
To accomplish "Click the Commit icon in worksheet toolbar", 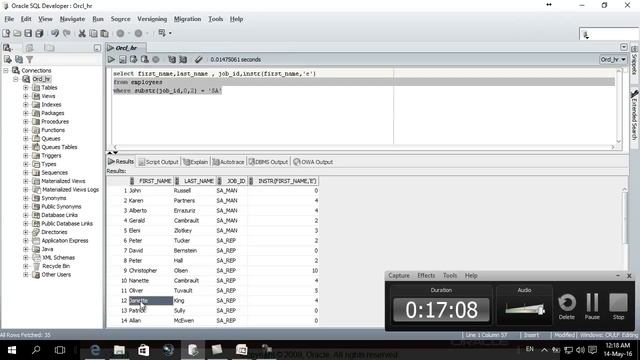I will (133, 60).
